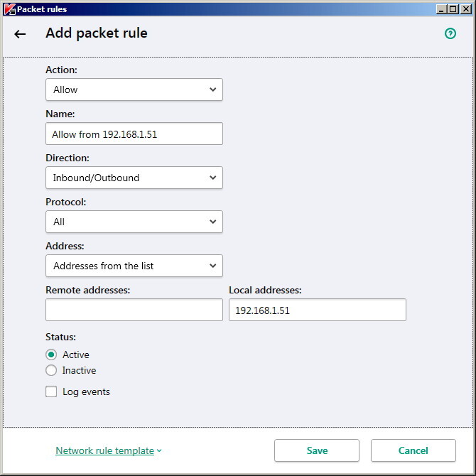Click the Remote addresses input field
476x476 pixels.
tap(134, 310)
